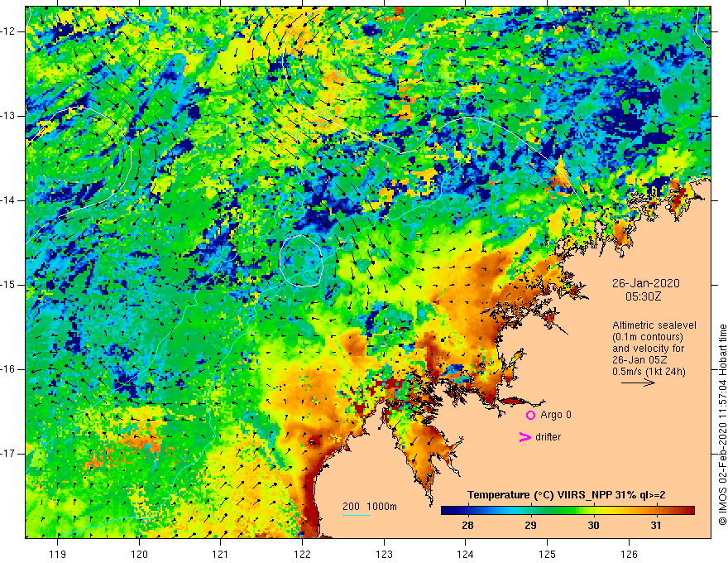Click the Temperature VIIRS_NPP title text
This screenshot has width=728, height=563.
tap(567, 495)
